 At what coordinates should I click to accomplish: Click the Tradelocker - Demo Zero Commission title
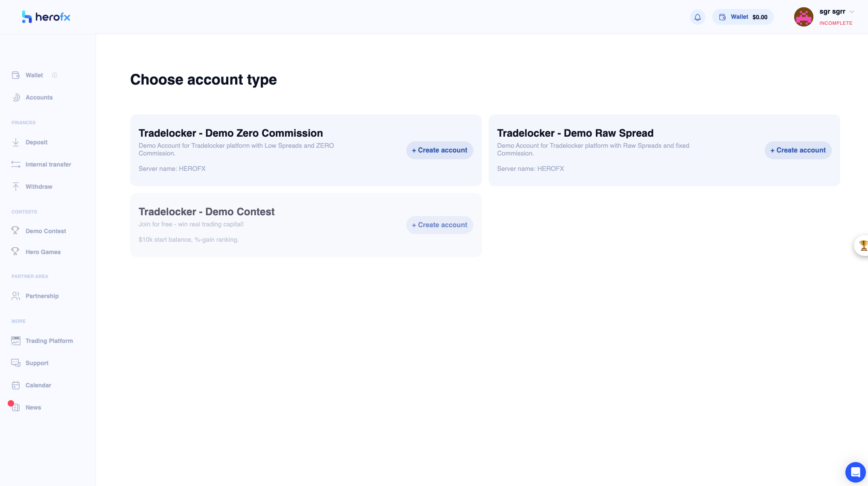pos(231,133)
